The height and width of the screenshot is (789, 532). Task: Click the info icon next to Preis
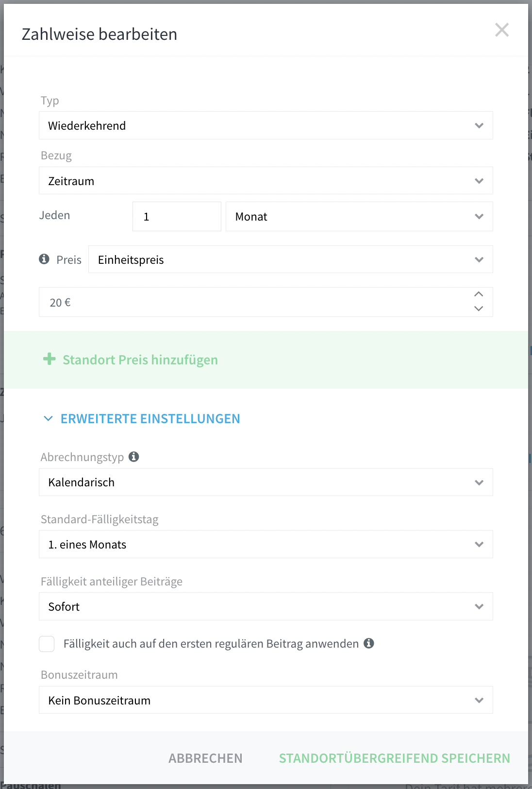[44, 259]
